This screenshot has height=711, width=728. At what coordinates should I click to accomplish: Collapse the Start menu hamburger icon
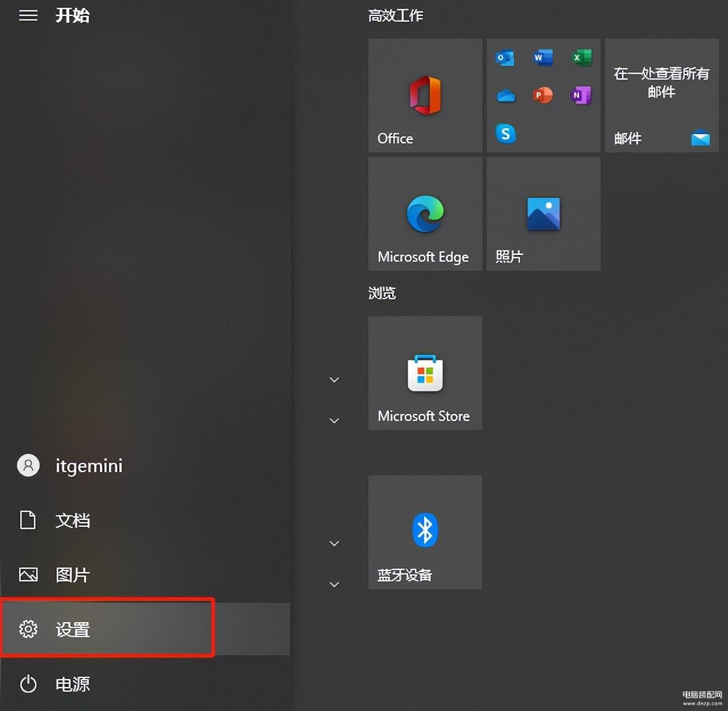(28, 15)
